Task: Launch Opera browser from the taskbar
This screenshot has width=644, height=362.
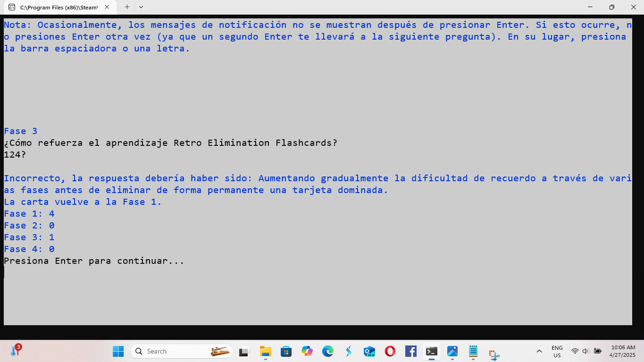Action: (x=390, y=351)
